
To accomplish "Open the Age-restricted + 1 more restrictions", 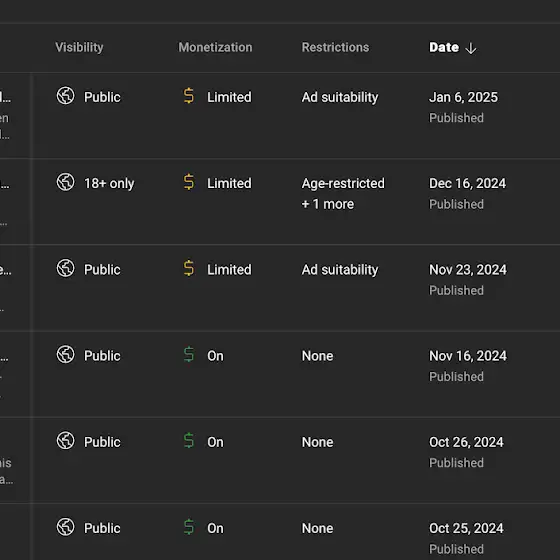I will (343, 194).
